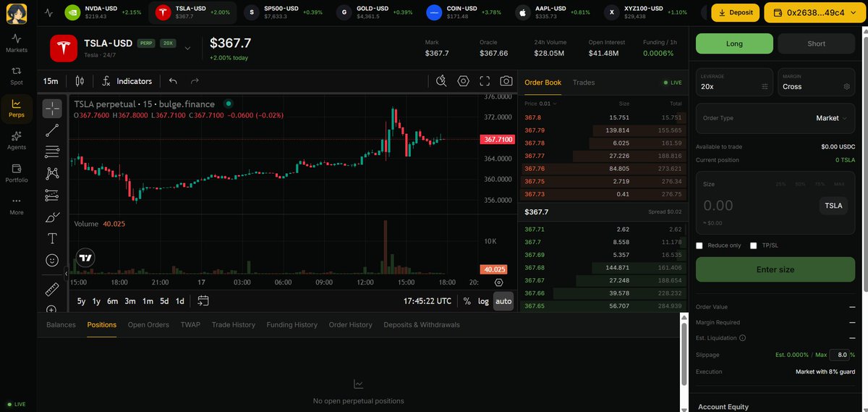Open the Agents section
Screen dimensions: 868x412
pyautogui.click(x=16, y=140)
